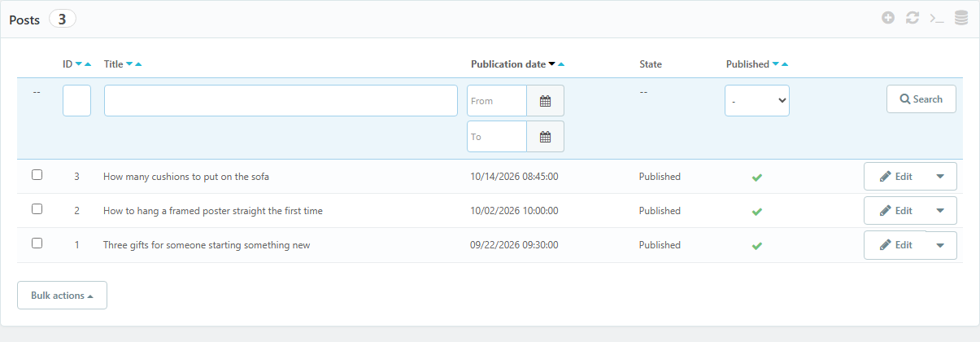Toggle published checkmark for post 2
The image size is (980, 342).
(757, 211)
